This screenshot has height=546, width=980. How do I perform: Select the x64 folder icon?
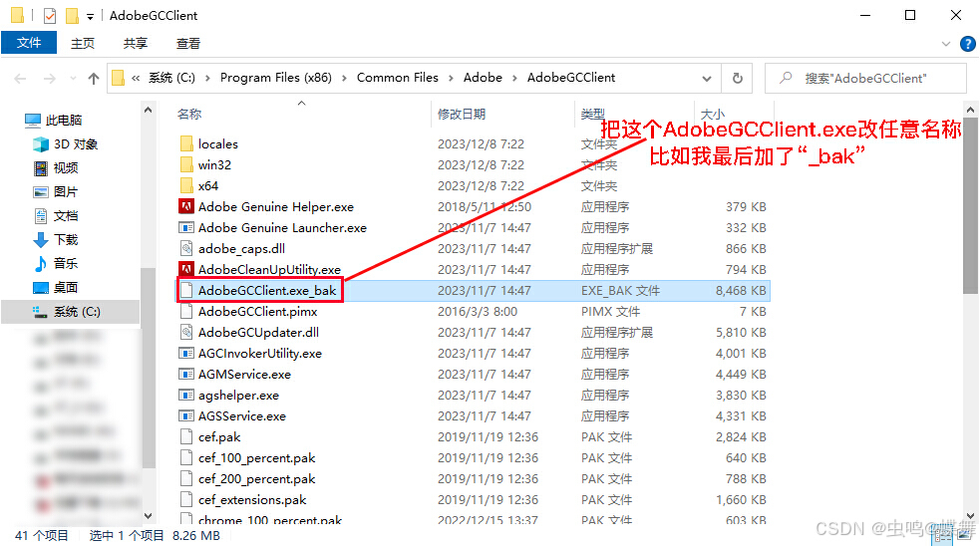(x=186, y=186)
